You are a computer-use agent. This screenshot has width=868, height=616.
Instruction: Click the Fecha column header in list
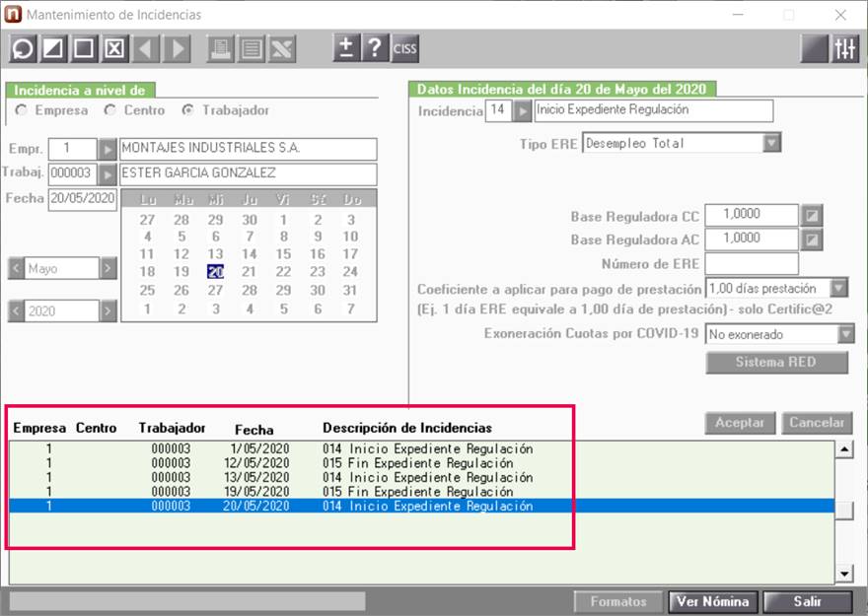click(x=254, y=430)
